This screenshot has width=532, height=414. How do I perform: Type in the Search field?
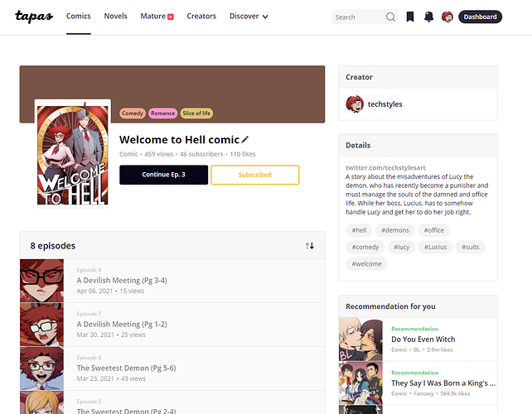356,17
